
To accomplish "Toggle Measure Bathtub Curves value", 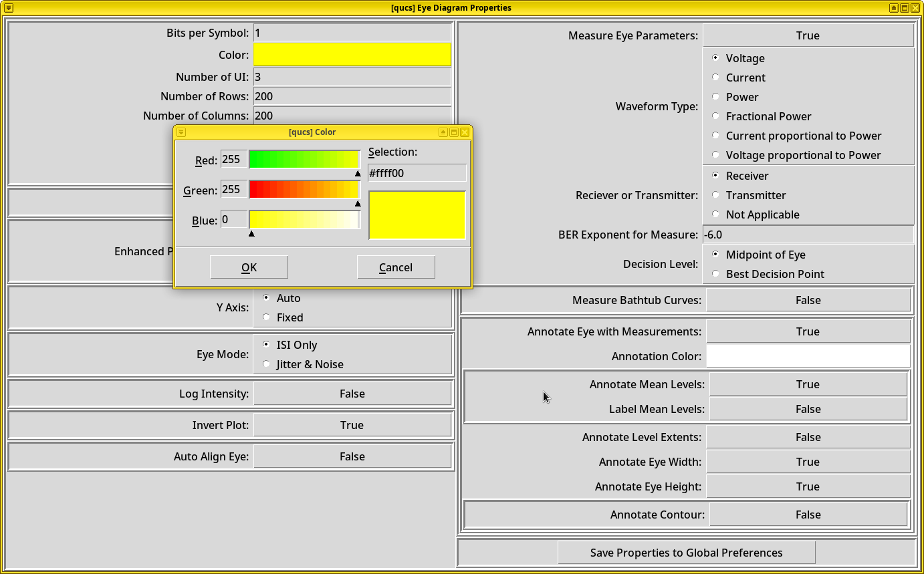I will (808, 300).
